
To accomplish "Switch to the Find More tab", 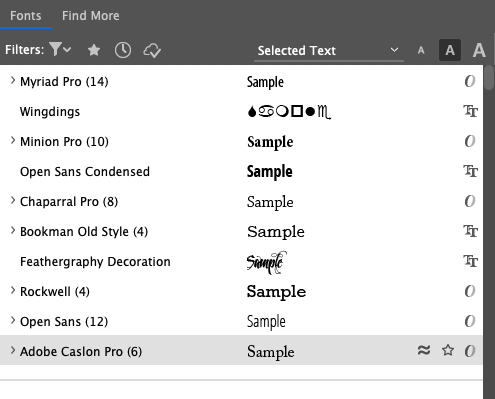I will click(x=91, y=16).
